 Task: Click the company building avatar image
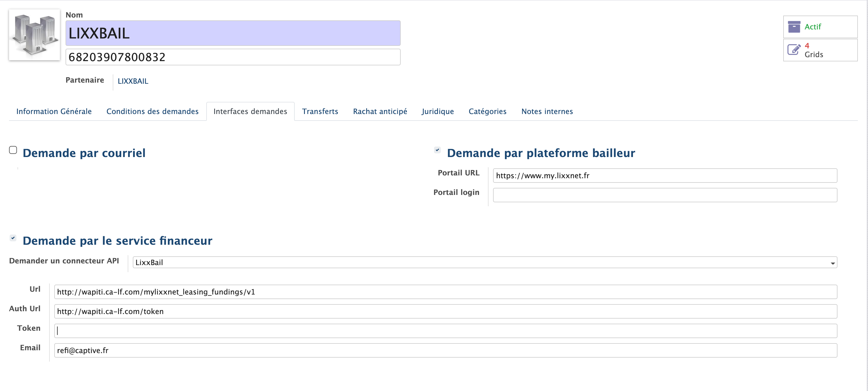(x=34, y=35)
